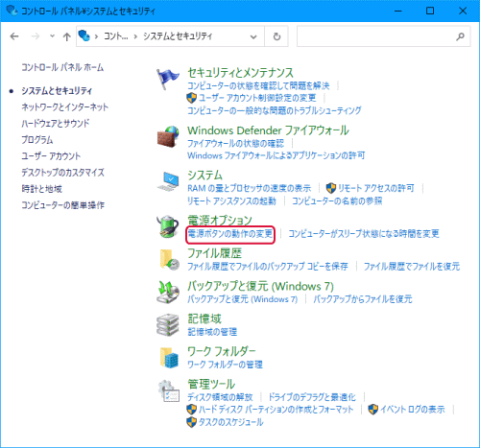Screen dimensions: 480x448
Task: Click the search magnifier icon
Action: click(x=460, y=36)
